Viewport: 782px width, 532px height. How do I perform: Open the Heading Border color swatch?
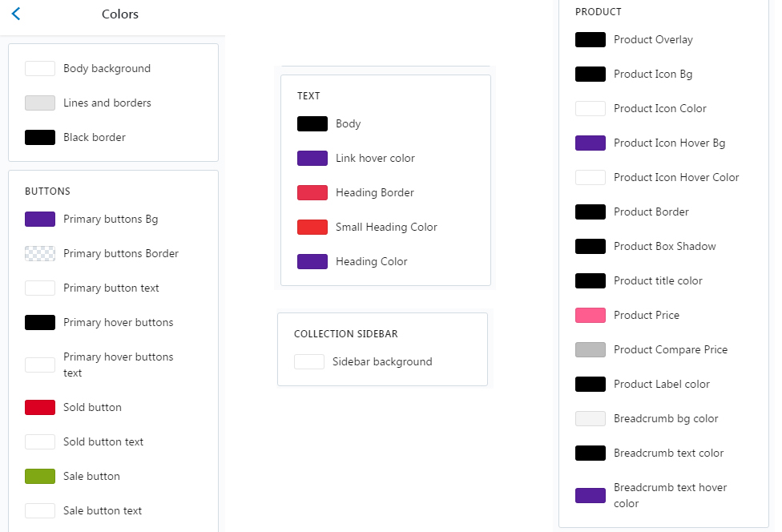tap(312, 193)
